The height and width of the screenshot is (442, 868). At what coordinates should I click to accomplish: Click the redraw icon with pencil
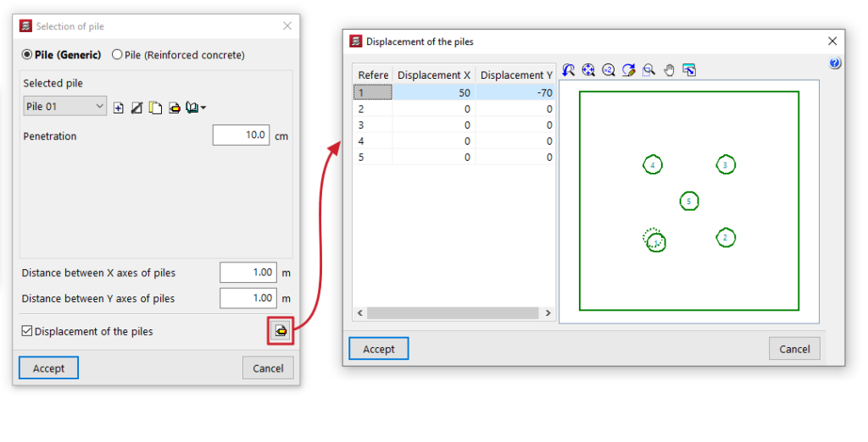pyautogui.click(x=628, y=70)
